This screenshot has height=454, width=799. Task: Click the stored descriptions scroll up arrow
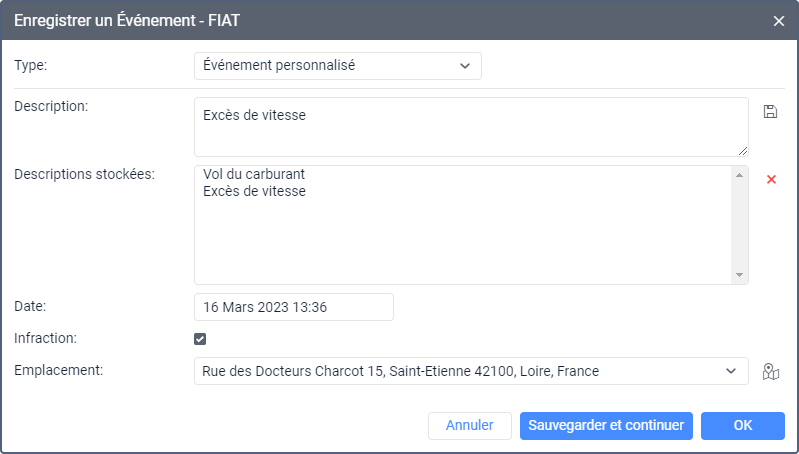click(x=739, y=175)
